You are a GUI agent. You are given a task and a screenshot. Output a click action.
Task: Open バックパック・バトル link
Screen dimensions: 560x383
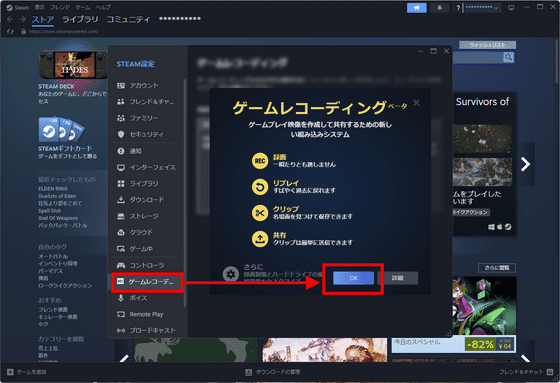pos(62,225)
